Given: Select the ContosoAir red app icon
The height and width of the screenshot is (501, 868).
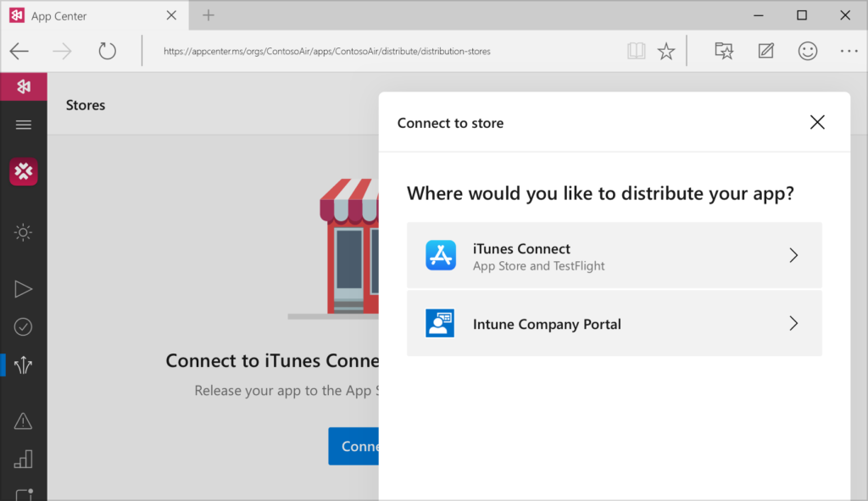Looking at the screenshot, I should click(x=23, y=171).
